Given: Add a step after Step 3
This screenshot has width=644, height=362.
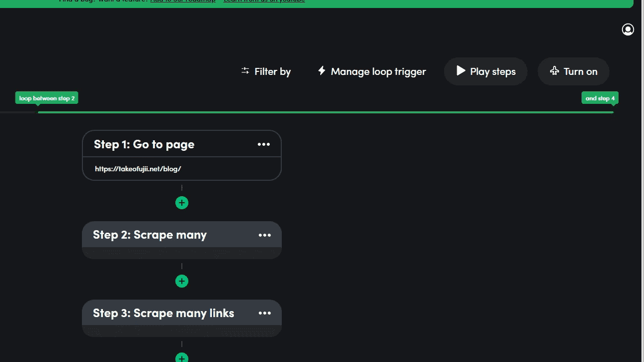Looking at the screenshot, I should click(x=182, y=358).
